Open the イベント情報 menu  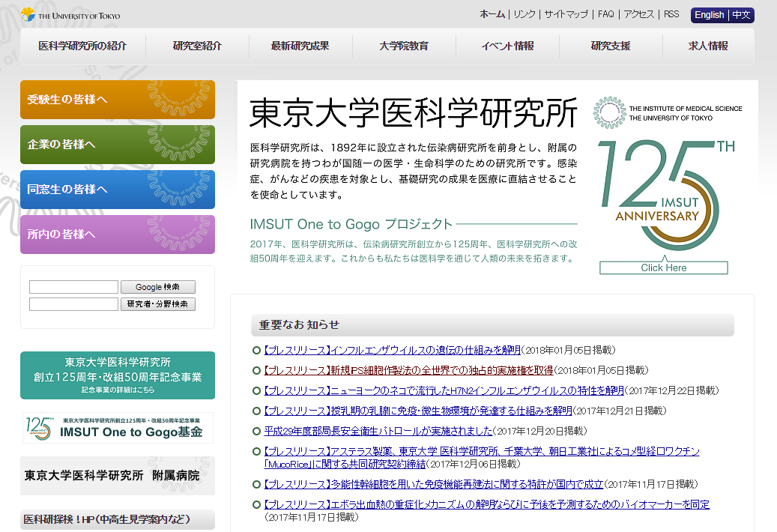(507, 46)
